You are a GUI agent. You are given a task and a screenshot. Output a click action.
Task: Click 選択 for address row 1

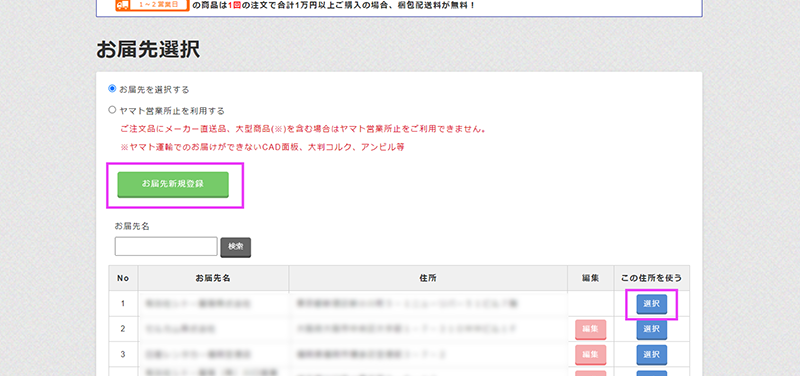pos(652,304)
